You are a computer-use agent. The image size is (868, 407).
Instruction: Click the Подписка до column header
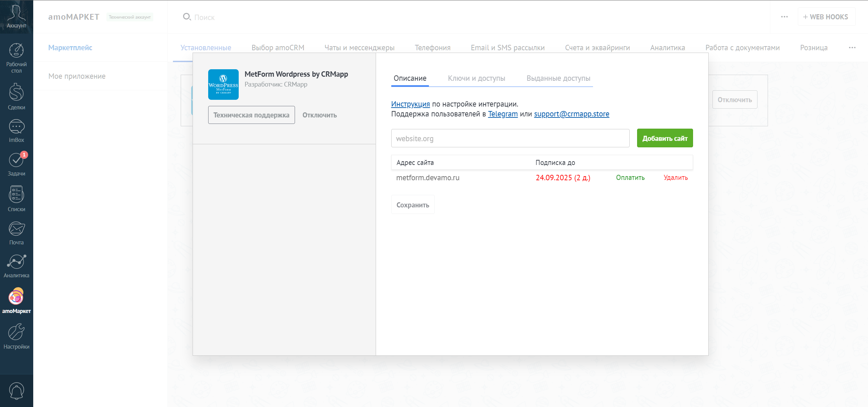click(555, 163)
